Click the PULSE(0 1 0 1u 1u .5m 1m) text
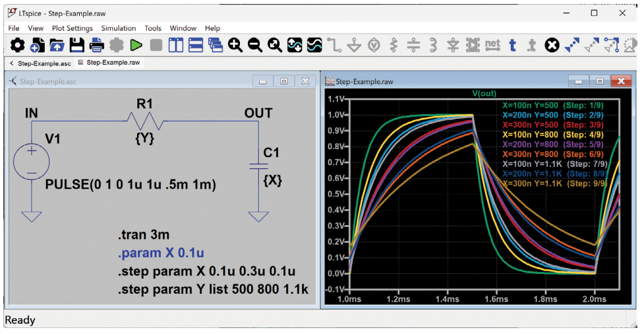644x334 pixels. (x=131, y=184)
